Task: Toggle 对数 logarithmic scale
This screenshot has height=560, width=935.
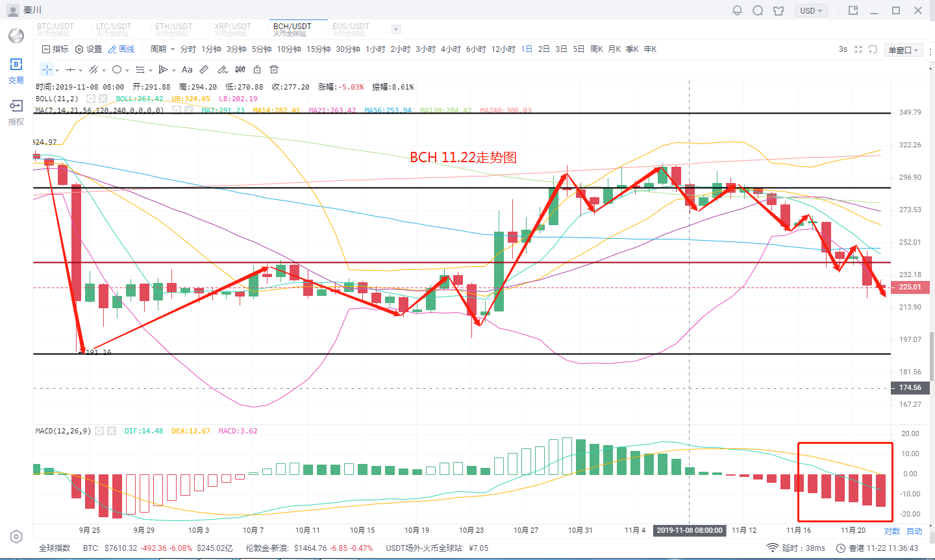Action: [x=892, y=531]
